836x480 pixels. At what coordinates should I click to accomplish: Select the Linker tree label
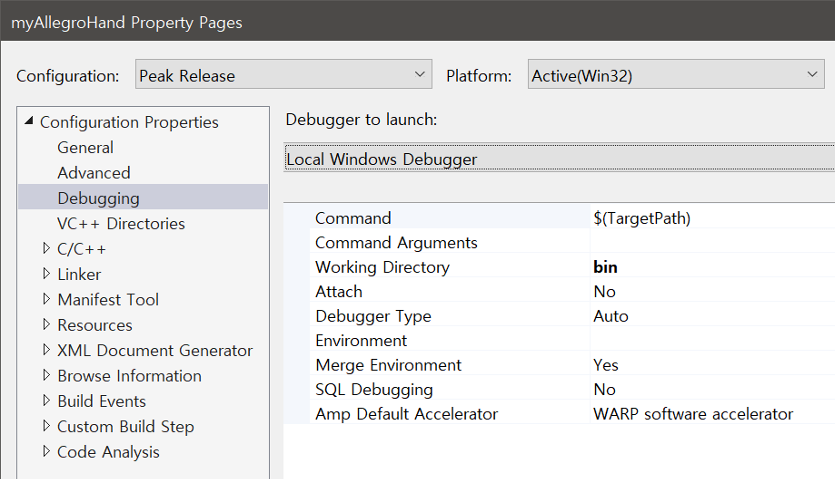[79, 274]
